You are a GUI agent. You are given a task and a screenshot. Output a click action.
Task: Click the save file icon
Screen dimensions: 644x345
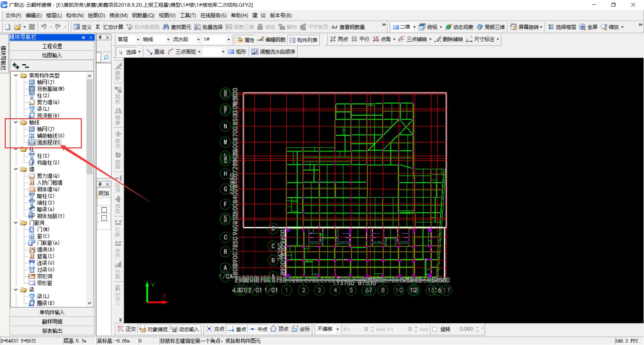[32, 27]
